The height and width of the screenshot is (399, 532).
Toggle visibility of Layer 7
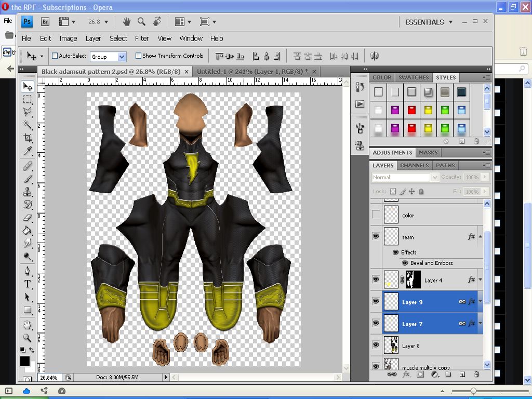[376, 323]
